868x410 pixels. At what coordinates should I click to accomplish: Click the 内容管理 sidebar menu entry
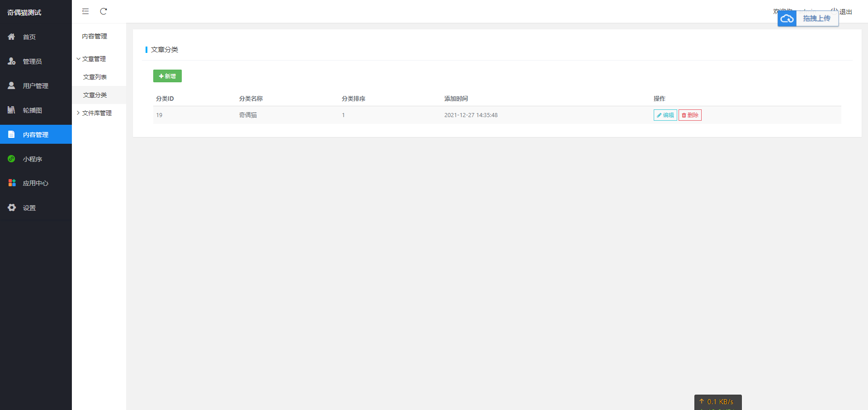pos(36,134)
